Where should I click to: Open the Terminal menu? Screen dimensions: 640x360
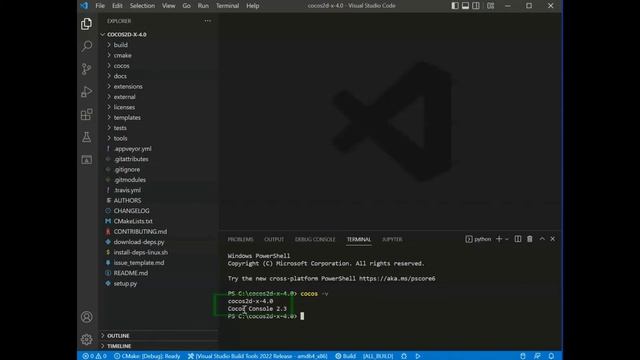point(227,6)
